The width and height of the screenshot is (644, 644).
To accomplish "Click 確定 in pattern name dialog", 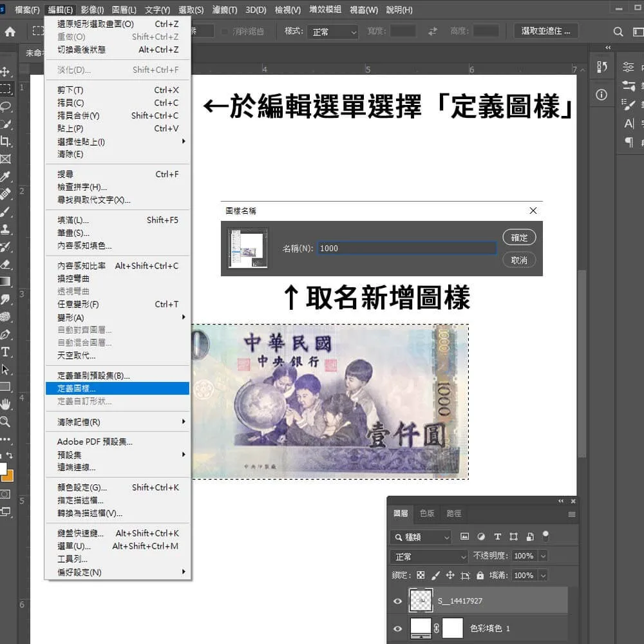I will pyautogui.click(x=518, y=238).
